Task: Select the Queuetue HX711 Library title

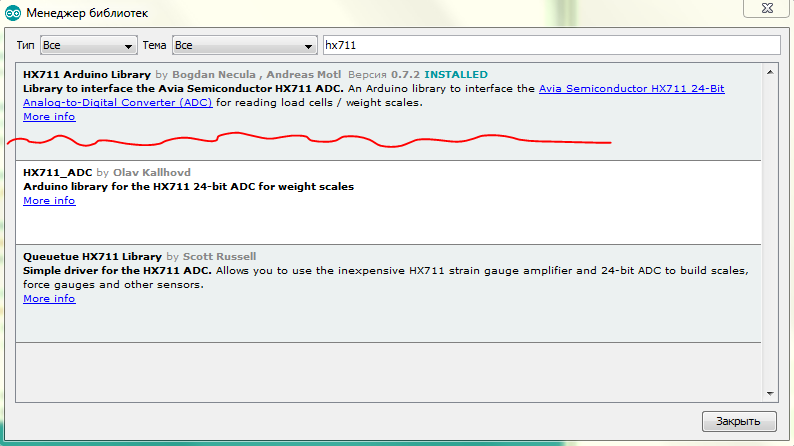Action: 92,257
